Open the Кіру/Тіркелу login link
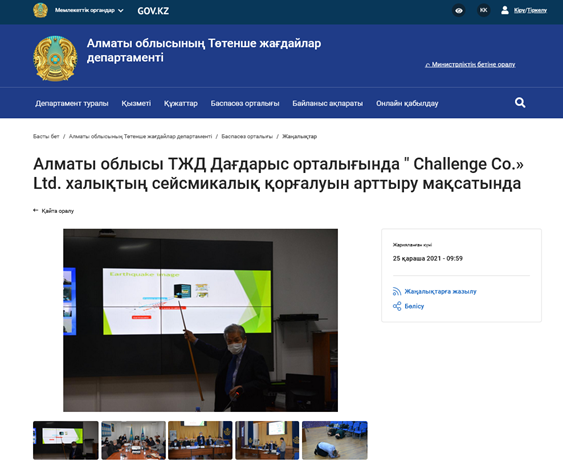Screen dimensions: 563x462 point(530,10)
